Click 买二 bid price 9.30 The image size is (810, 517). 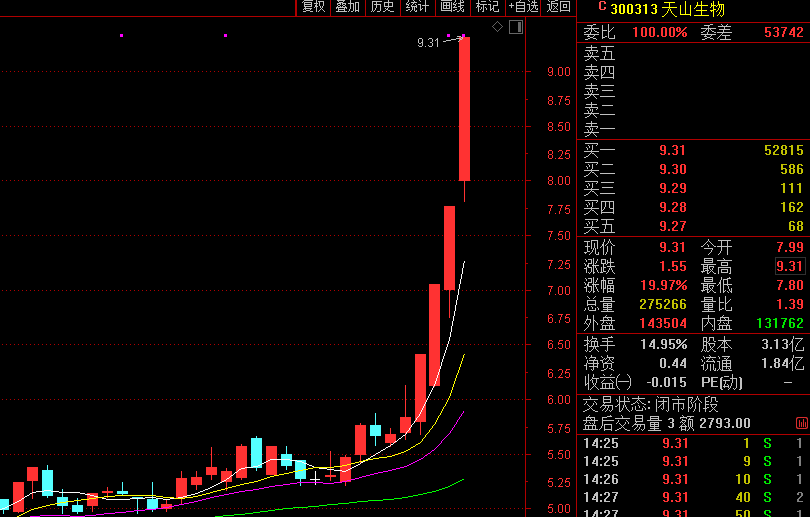(672, 169)
